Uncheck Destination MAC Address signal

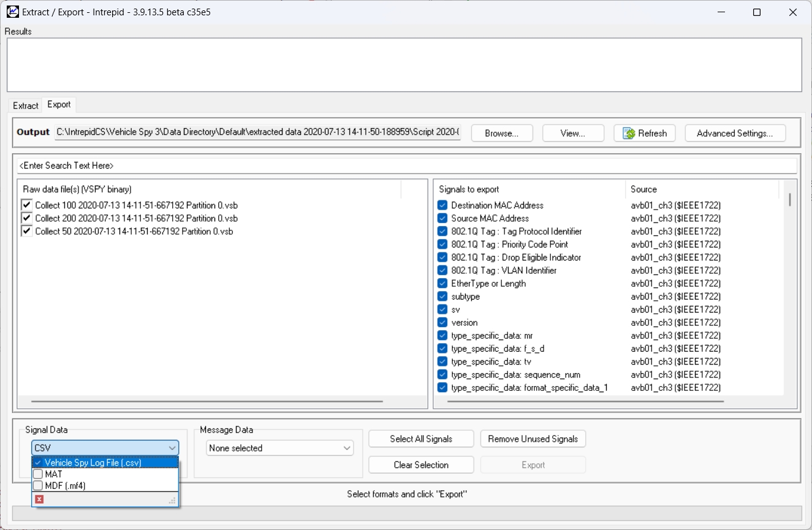point(442,205)
